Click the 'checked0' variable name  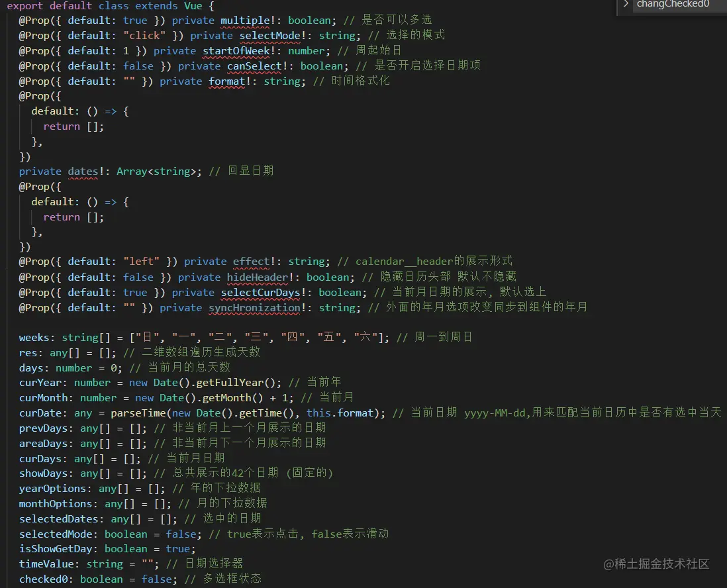coord(43,579)
